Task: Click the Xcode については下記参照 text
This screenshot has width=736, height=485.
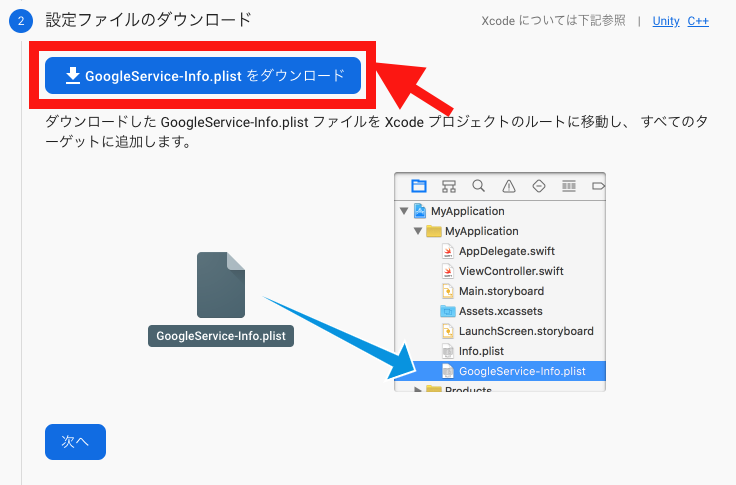Action: pyautogui.click(x=553, y=21)
